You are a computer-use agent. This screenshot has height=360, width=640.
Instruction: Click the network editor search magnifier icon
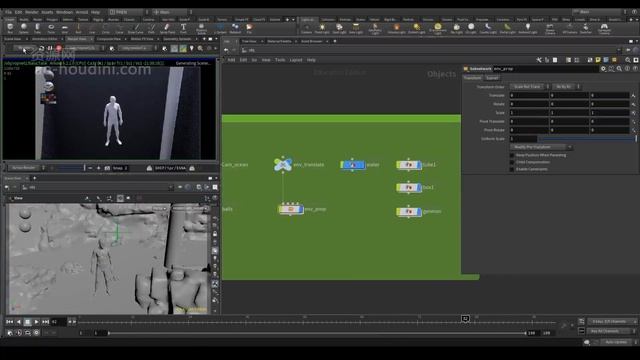point(628,60)
